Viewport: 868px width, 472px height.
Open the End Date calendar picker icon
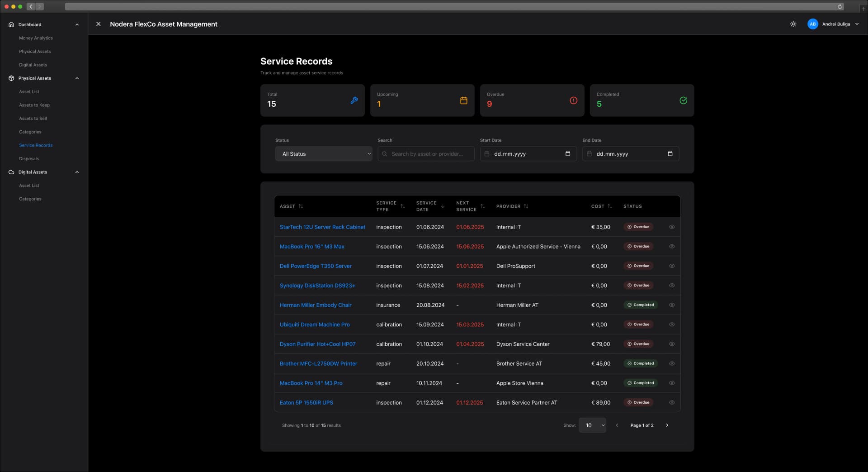click(x=670, y=154)
